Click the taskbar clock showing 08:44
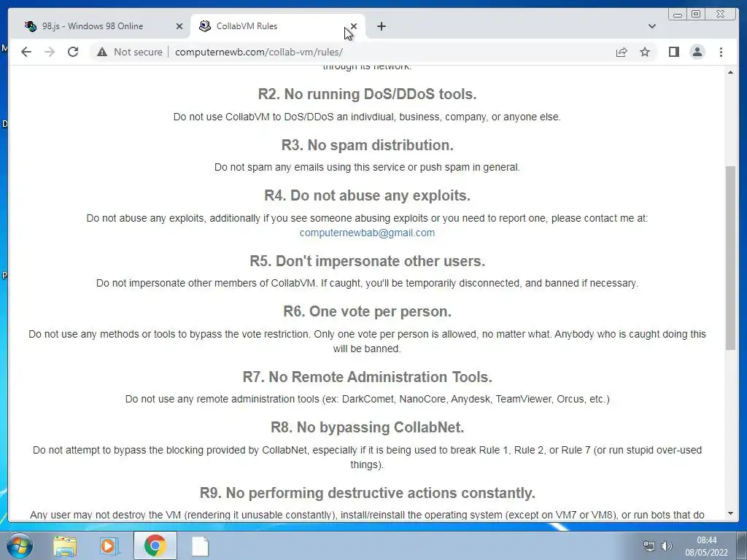Screen dimensions: 747x560 (x=706, y=546)
